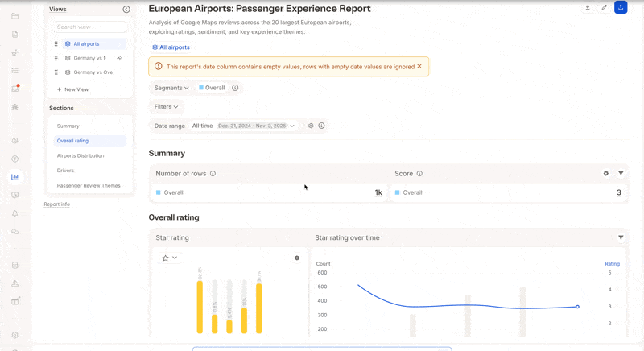The height and width of the screenshot is (351, 644).
Task: Click the Overall segment chip in Segments bar
Action: click(212, 88)
